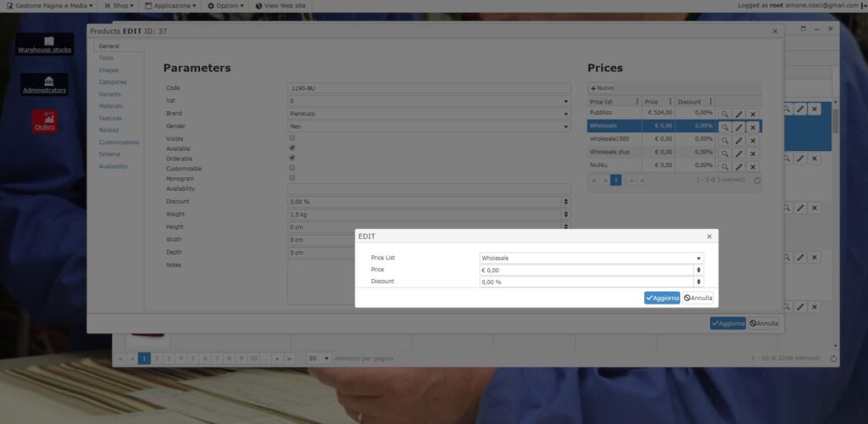This screenshot has height=424, width=868.
Task: Open Price list column options menu
Action: (x=637, y=102)
